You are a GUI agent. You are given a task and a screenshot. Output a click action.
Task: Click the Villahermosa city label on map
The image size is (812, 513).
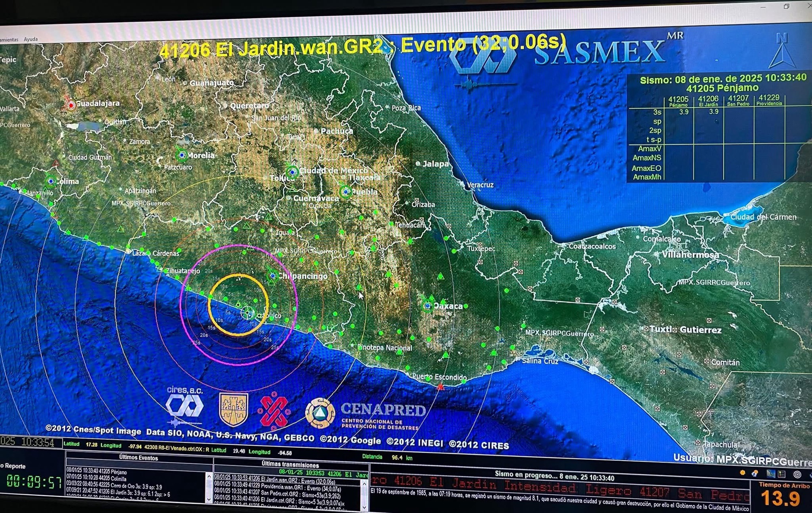click(691, 255)
